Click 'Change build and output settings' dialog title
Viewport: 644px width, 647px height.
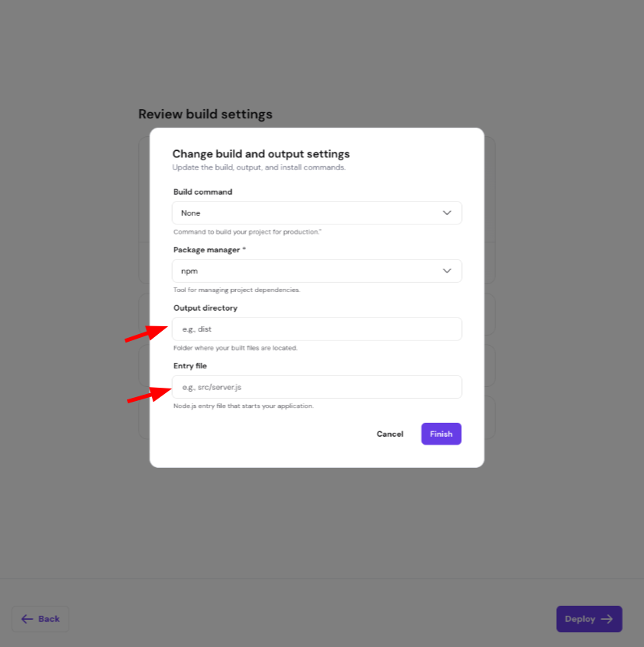point(261,153)
